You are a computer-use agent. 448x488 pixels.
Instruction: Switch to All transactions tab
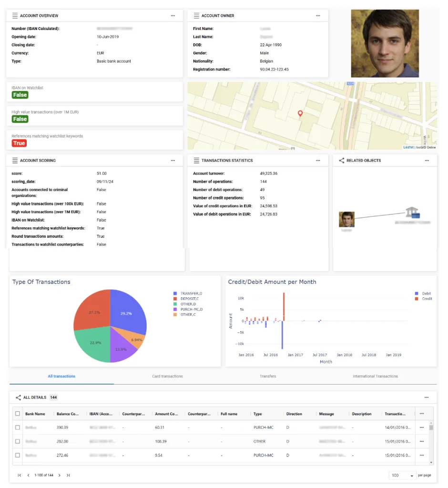(x=61, y=376)
